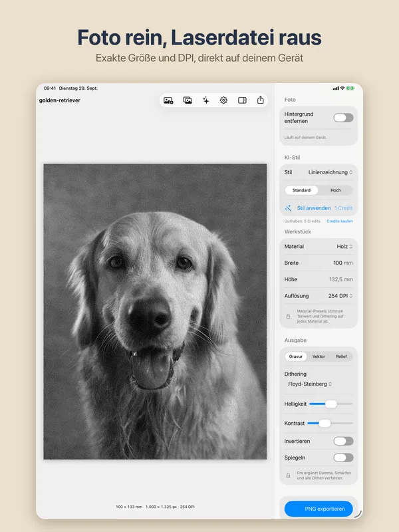
Task: Tap the Wi-Fi indicator in status bar
Action: point(342,88)
